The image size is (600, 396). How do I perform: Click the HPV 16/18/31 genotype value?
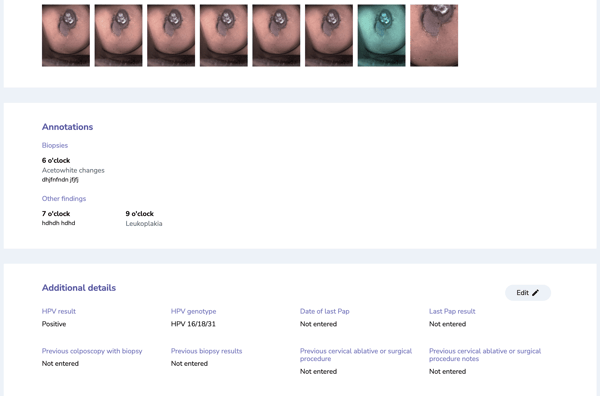click(x=193, y=324)
